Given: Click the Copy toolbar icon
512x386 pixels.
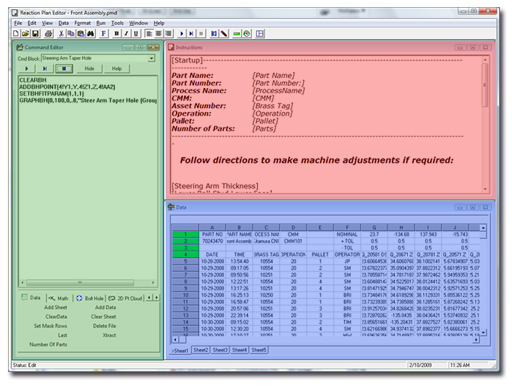Looking at the screenshot, I should click(71, 34).
